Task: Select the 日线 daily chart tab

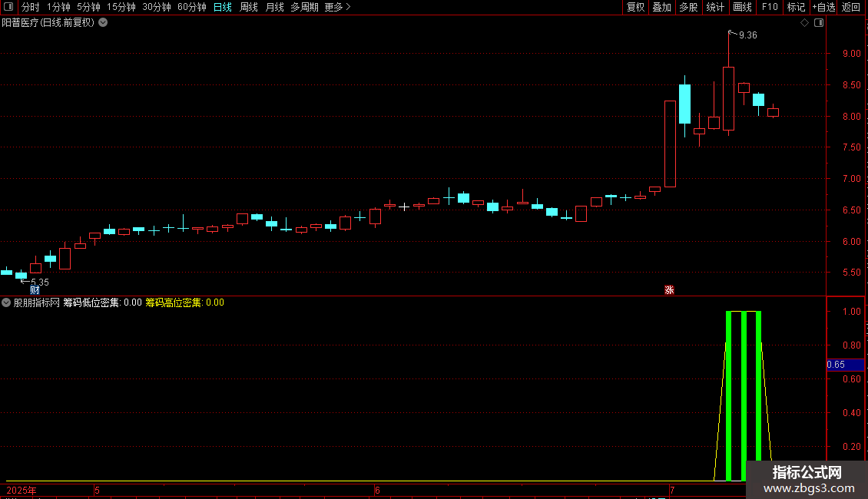Action: [223, 7]
